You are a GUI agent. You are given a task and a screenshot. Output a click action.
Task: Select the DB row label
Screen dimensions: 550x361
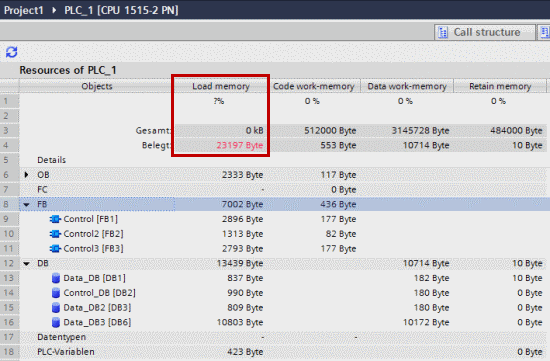[x=43, y=263]
